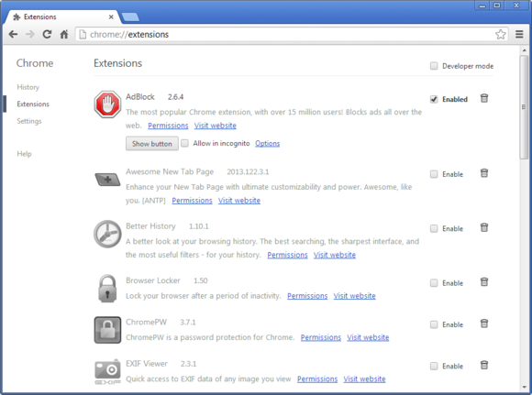Remove AdBlock using its trash icon
The height and width of the screenshot is (395, 532).
coord(484,98)
